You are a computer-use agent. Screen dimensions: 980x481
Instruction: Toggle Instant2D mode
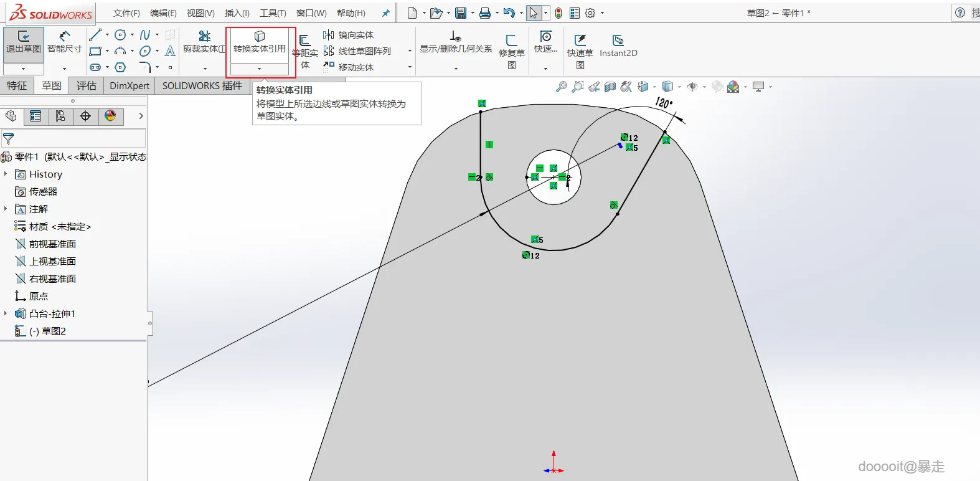pos(618,46)
